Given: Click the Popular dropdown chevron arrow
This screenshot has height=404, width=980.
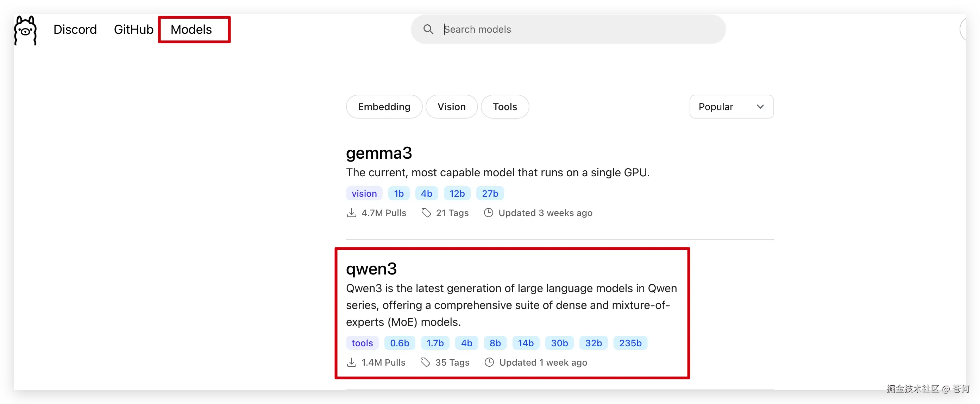Looking at the screenshot, I should pyautogui.click(x=760, y=107).
